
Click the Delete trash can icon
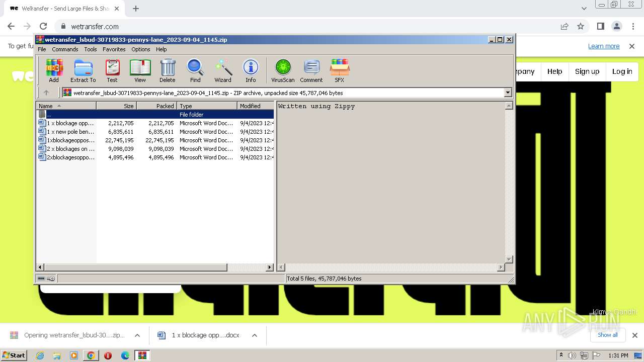tap(168, 70)
